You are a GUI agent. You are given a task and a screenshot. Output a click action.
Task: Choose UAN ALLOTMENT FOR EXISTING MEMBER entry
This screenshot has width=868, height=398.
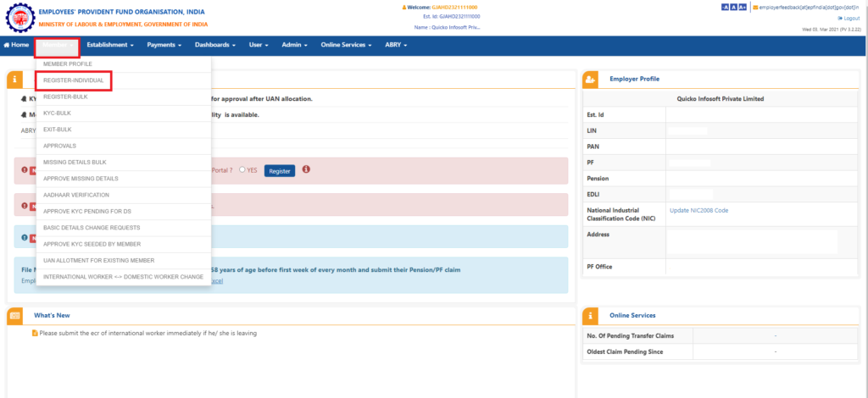pos(124,260)
